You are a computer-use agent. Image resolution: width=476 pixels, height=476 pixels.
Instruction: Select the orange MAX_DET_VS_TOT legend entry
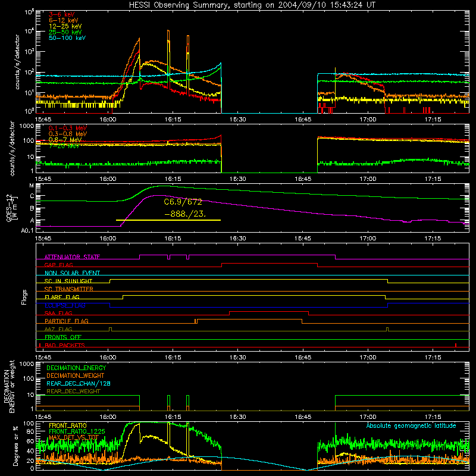pyautogui.click(x=74, y=437)
